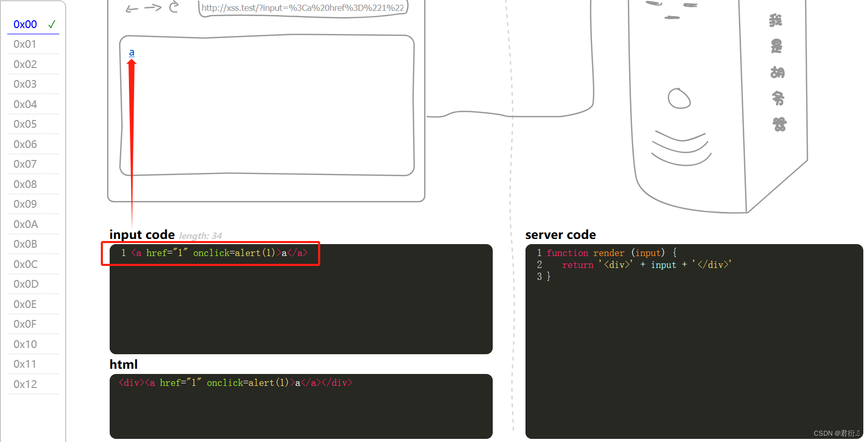Click the xss.test address bar

click(x=303, y=8)
